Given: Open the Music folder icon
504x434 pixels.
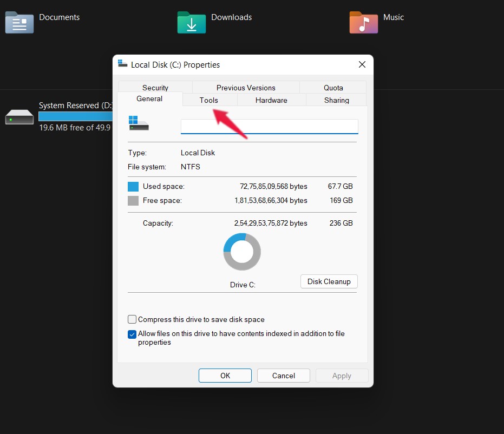Looking at the screenshot, I should click(x=363, y=23).
